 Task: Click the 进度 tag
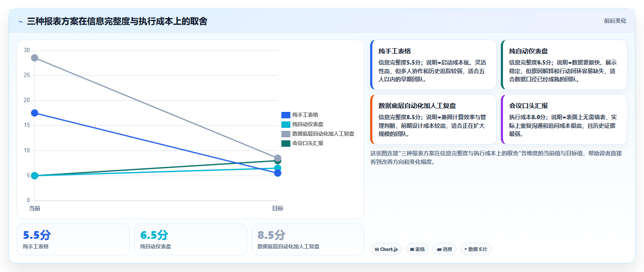coord(445,249)
